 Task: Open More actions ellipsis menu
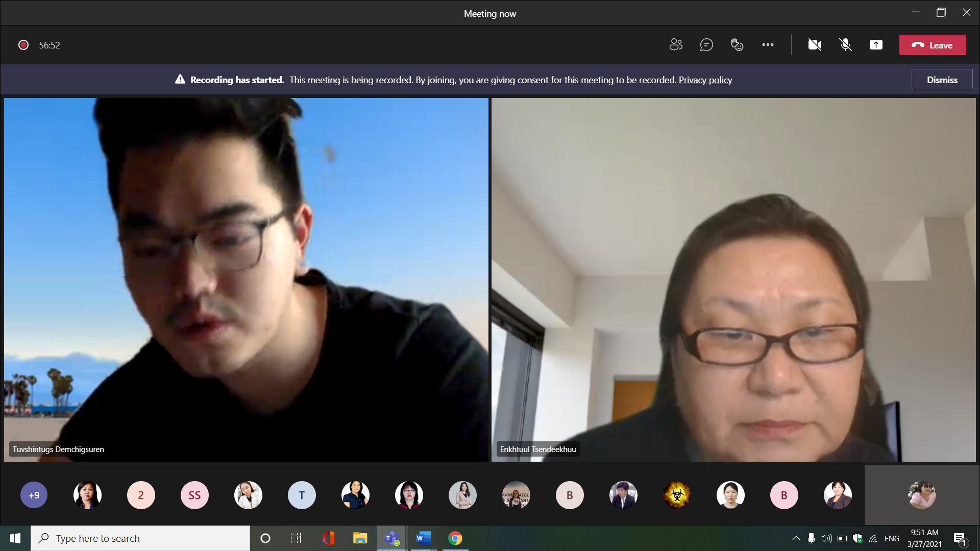click(768, 45)
